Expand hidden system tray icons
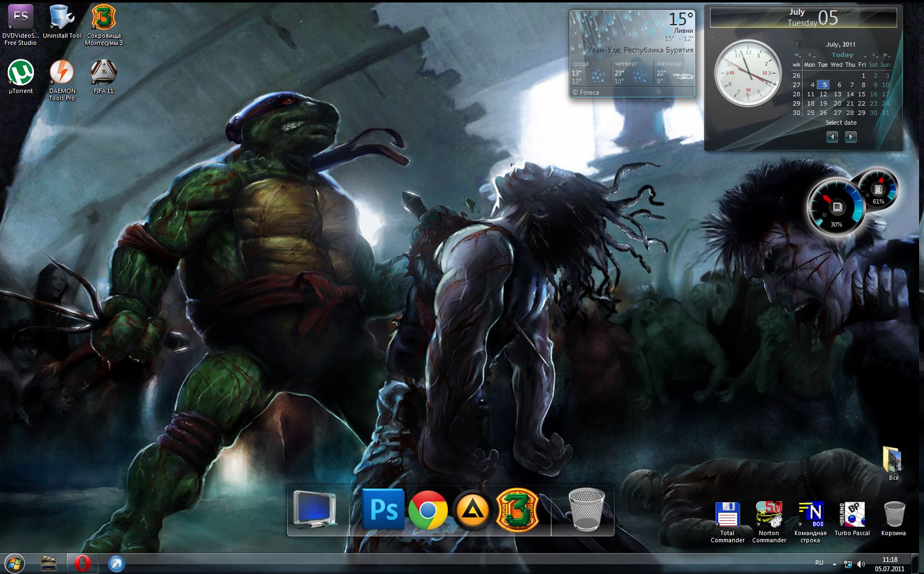 834,564
